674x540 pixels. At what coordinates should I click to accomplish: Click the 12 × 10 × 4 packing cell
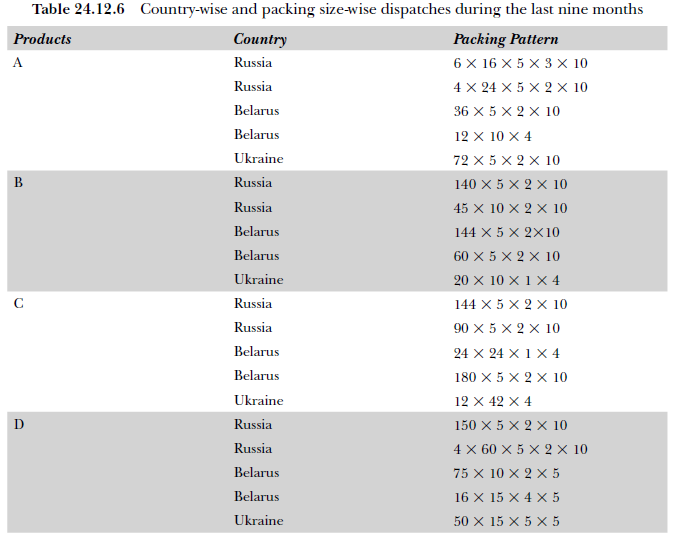[x=492, y=135]
